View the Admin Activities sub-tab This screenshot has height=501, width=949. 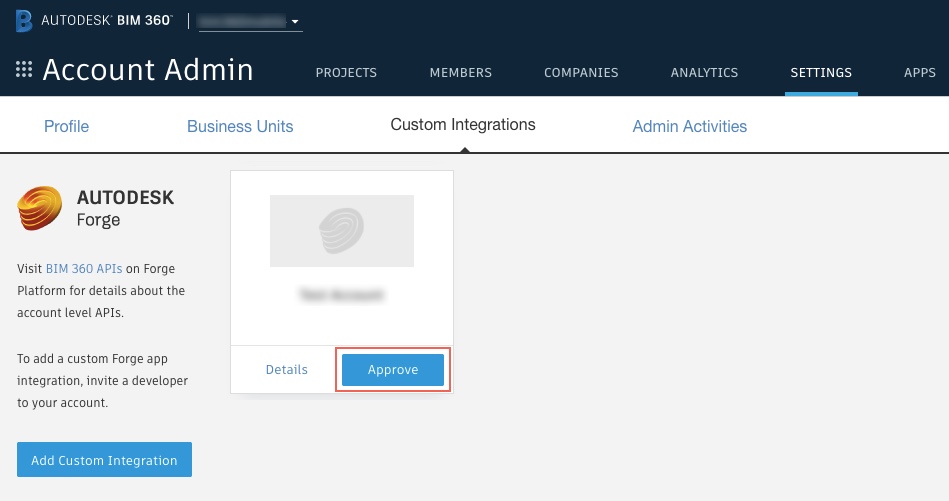689,126
